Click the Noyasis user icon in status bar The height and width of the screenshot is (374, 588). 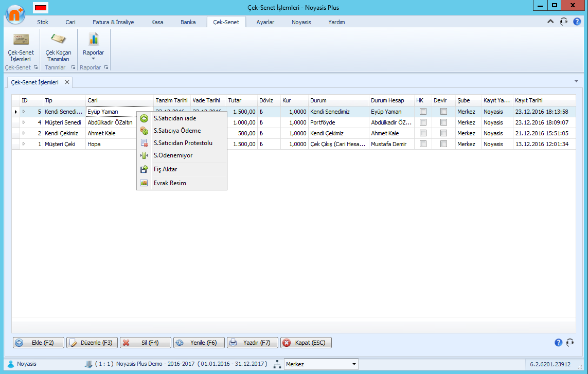[x=11, y=364]
